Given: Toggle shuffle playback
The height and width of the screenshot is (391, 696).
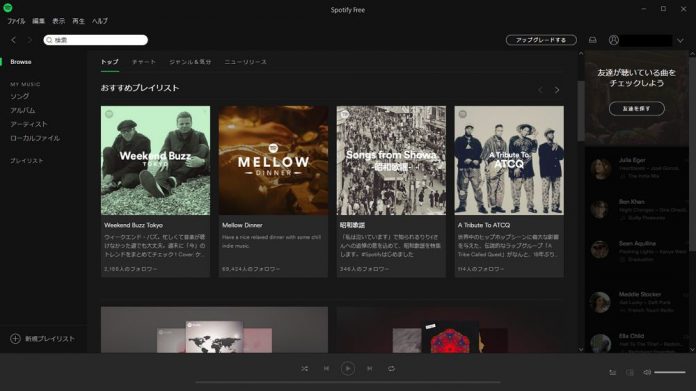Looking at the screenshot, I should [304, 368].
